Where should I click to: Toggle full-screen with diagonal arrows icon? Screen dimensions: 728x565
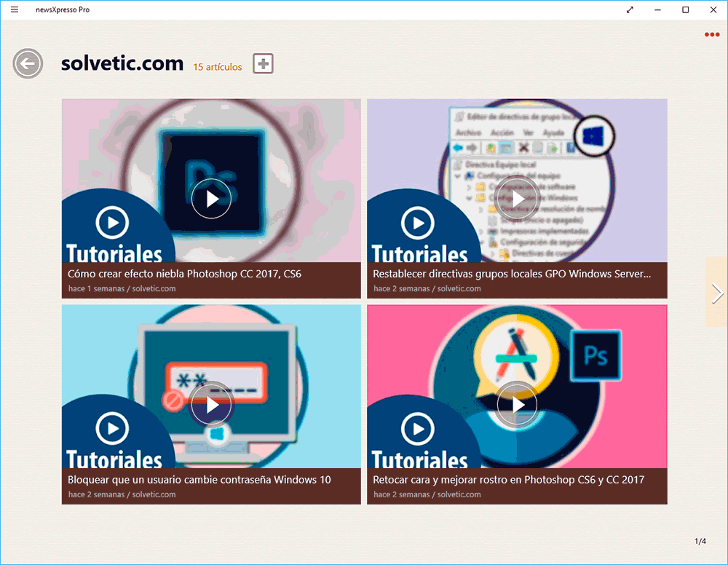(630, 9)
